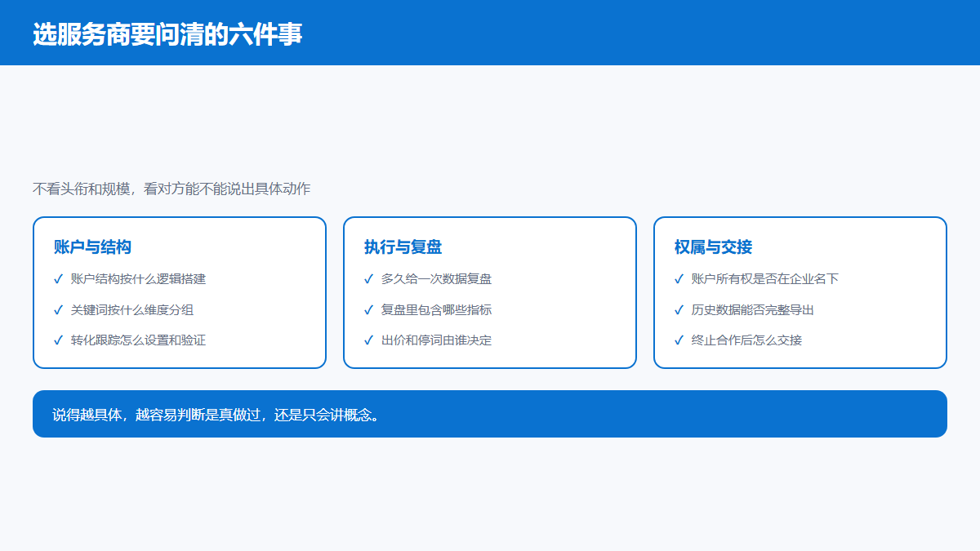The image size is (980, 551).
Task: Click the checkmark beside 终止合作后怎么交接
Action: (x=679, y=340)
